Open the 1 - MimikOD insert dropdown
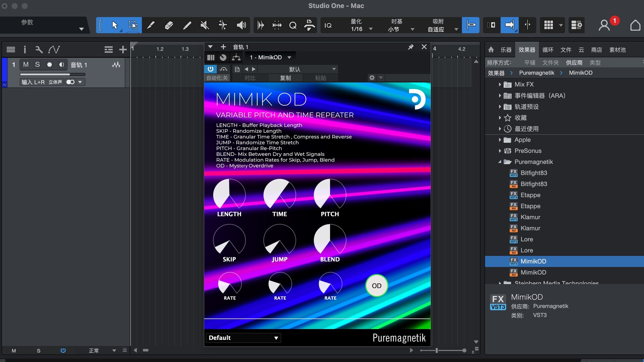This screenshot has height=362, width=644. click(270, 57)
